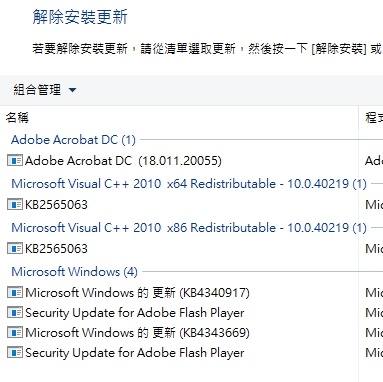383x382 pixels.
Task: Select Adobe Acrobat DC (18.011.20055) entry
Action: [x=123, y=161]
